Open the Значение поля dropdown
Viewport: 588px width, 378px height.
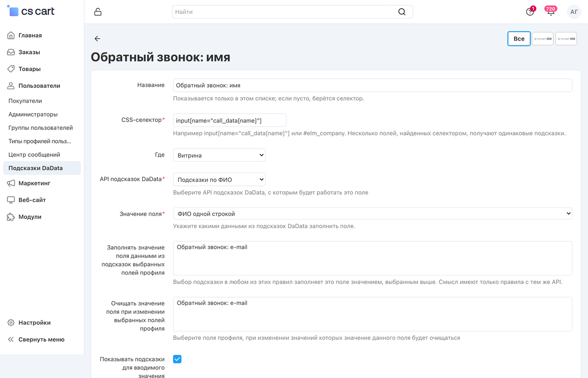coord(372,214)
